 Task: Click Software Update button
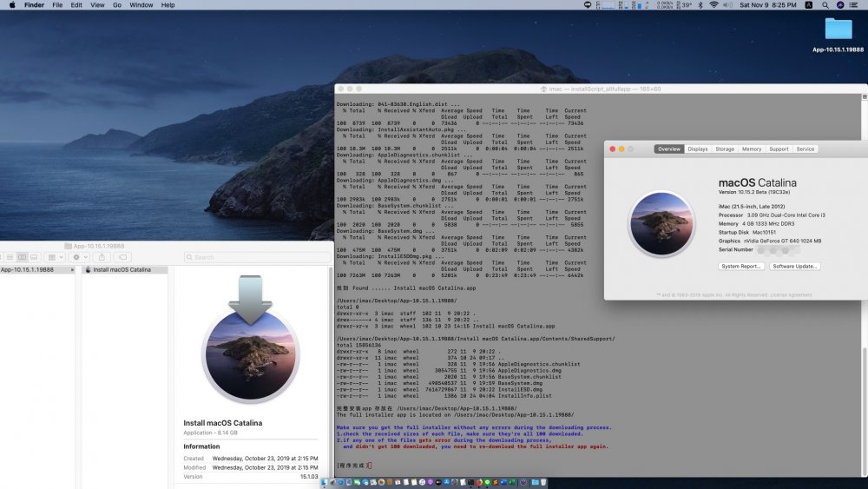794,267
